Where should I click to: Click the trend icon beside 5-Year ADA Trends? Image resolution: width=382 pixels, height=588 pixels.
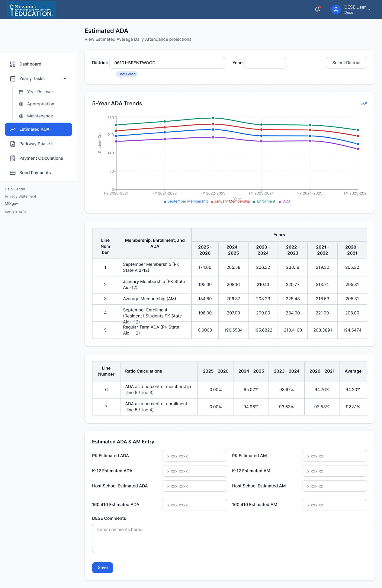pyautogui.click(x=364, y=104)
